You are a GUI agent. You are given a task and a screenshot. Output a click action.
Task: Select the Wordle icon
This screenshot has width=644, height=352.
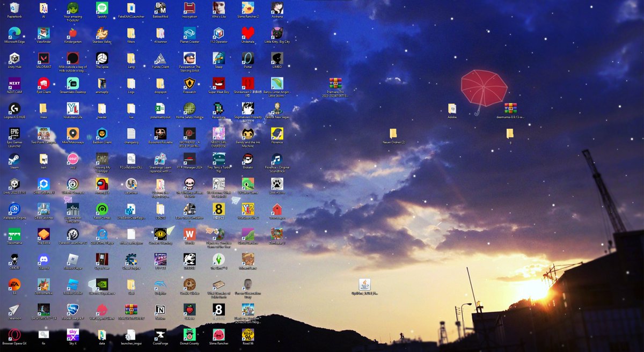(189, 234)
